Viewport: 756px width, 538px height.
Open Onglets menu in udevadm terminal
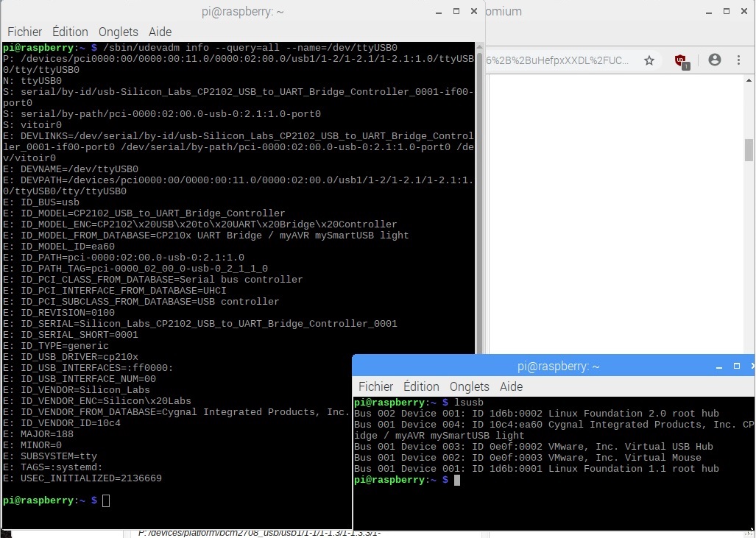118,32
